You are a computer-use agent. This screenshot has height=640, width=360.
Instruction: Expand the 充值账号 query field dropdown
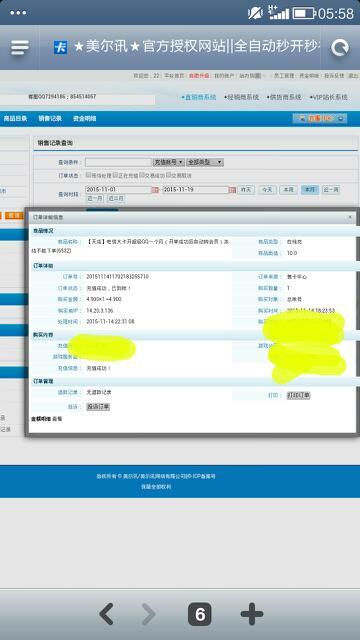(169, 162)
